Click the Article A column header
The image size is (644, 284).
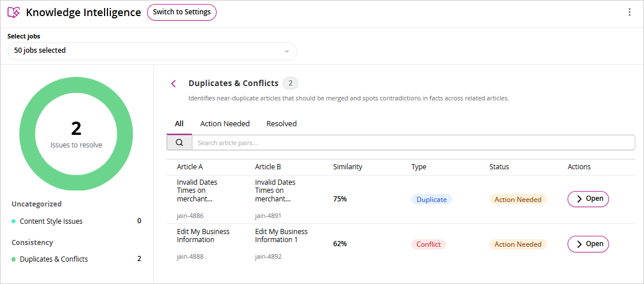(x=190, y=167)
